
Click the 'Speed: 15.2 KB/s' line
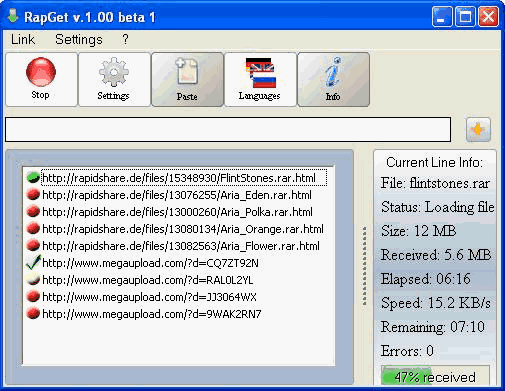pos(436,303)
